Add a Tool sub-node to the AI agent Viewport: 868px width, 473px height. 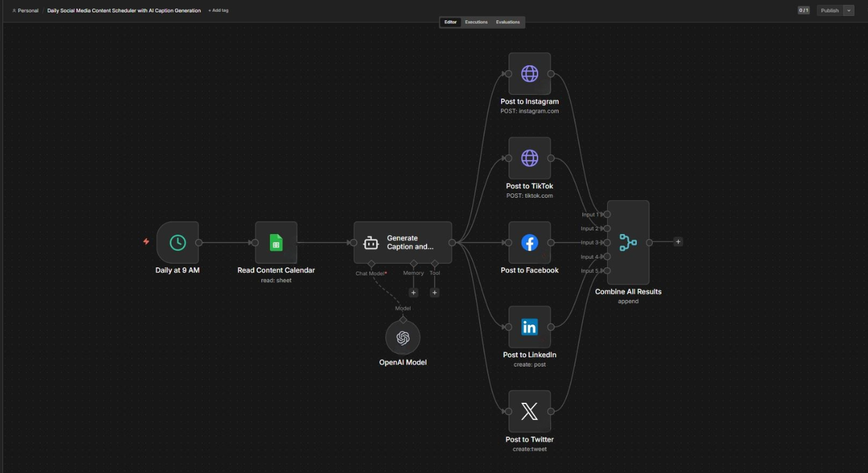tap(434, 292)
